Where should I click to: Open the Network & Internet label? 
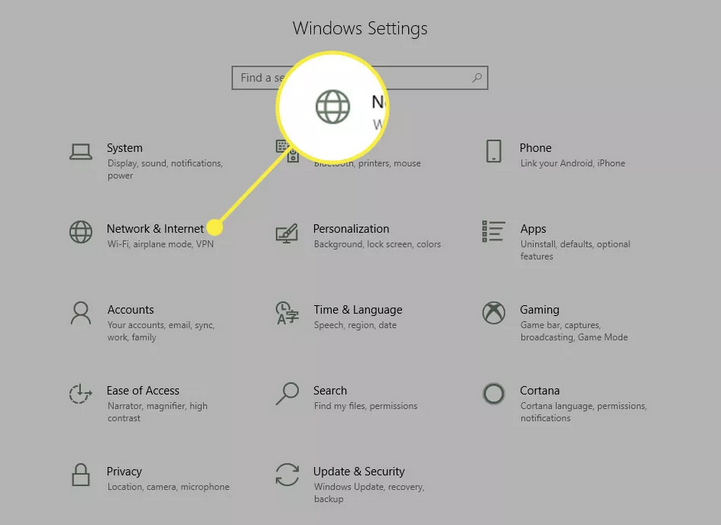pos(155,228)
